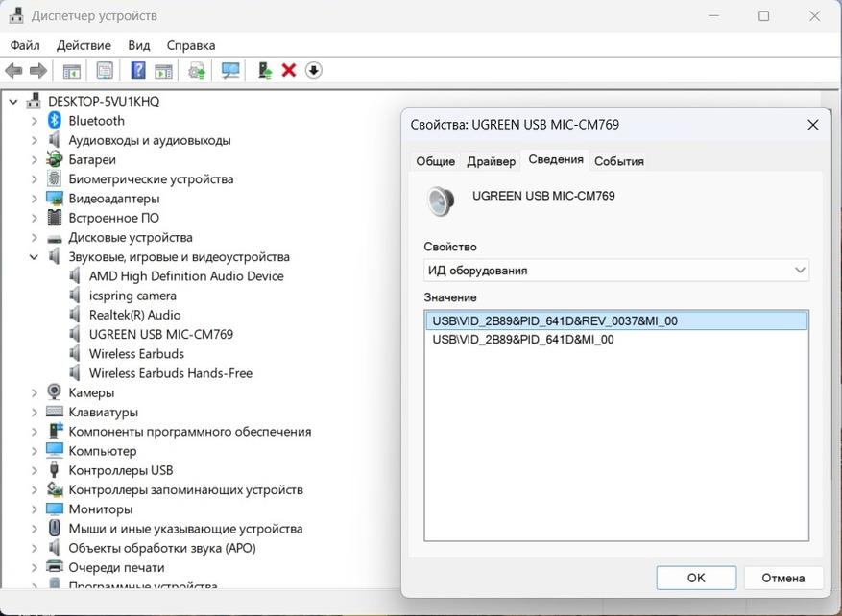Select Realtek(R) Audio device

click(x=134, y=315)
